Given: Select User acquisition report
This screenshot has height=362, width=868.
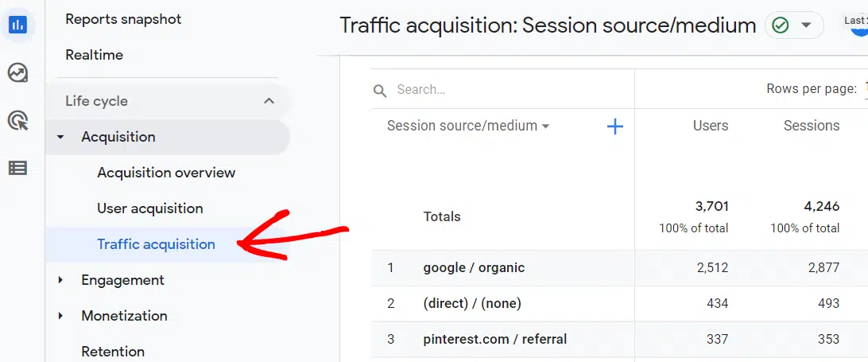Looking at the screenshot, I should pos(149,208).
